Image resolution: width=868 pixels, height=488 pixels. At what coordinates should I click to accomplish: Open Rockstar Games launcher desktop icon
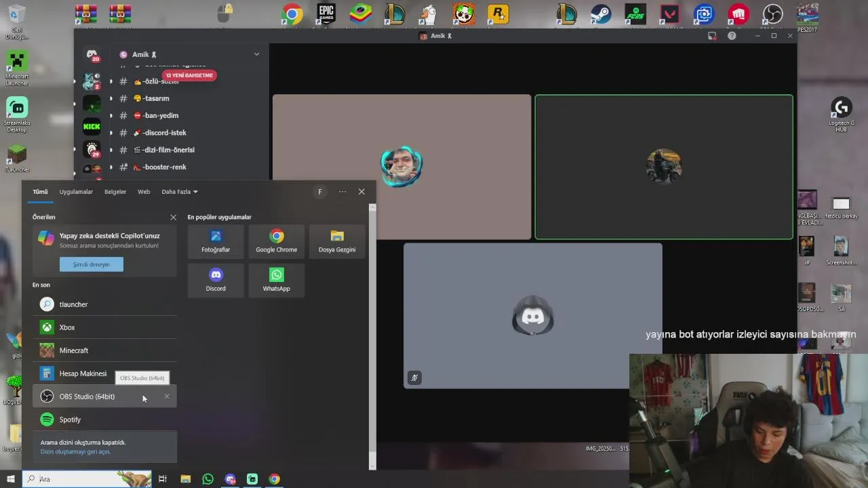pyautogui.click(x=498, y=15)
